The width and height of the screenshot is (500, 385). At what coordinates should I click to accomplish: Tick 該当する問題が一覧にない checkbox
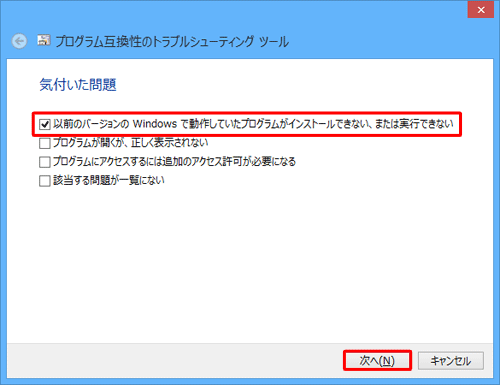click(45, 181)
